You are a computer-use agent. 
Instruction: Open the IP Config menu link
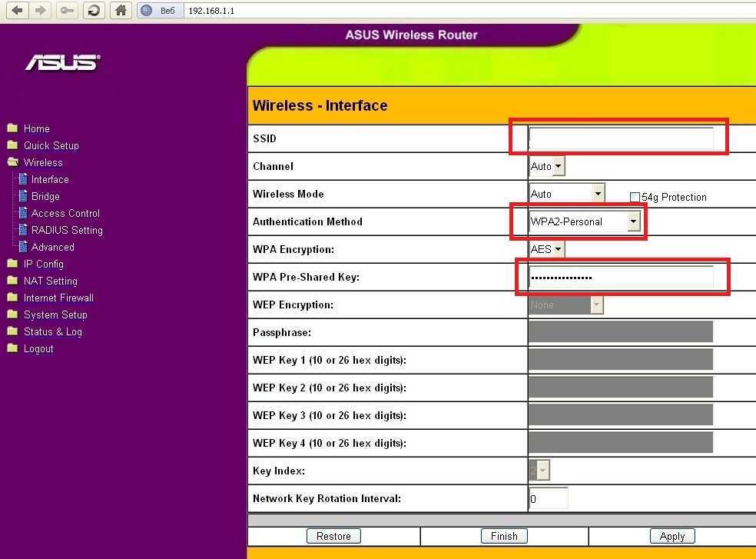(43, 264)
